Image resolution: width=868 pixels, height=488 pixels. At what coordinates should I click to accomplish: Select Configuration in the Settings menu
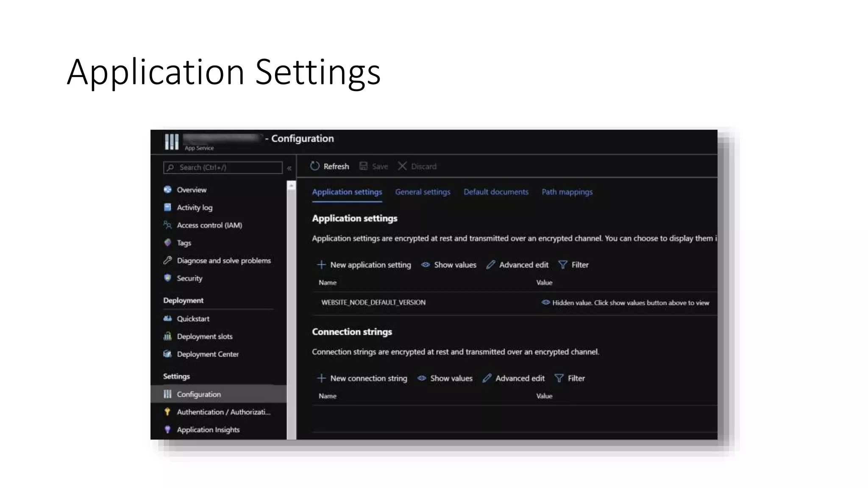click(219, 394)
